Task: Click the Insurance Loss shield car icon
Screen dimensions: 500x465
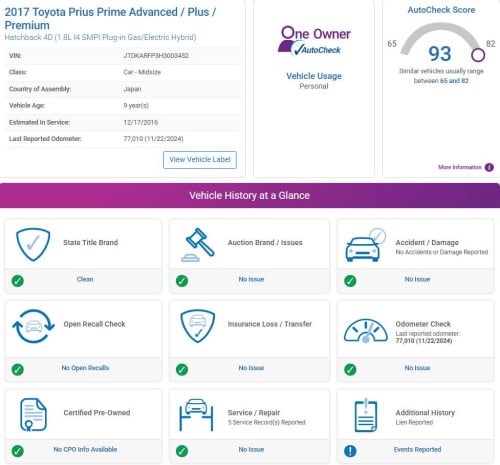Action: (x=198, y=326)
